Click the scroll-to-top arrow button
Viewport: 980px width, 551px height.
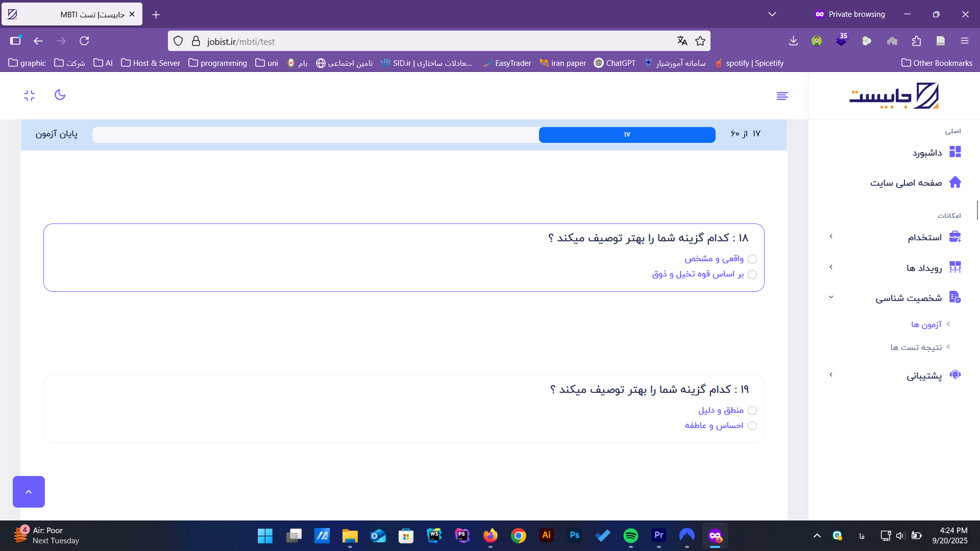pyautogui.click(x=29, y=492)
